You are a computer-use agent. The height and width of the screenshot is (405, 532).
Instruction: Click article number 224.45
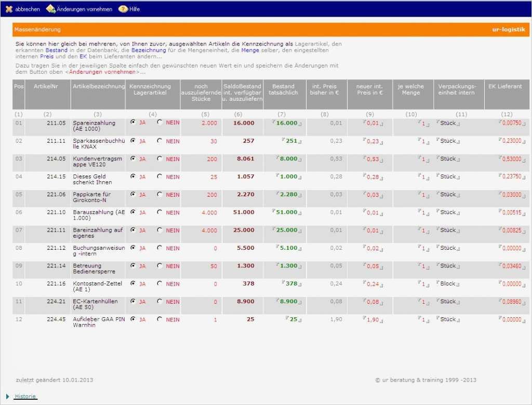tap(56, 319)
